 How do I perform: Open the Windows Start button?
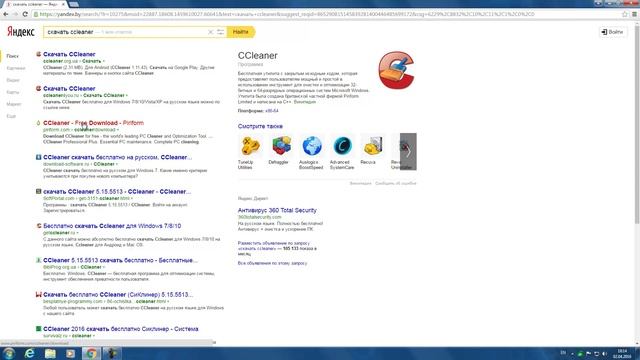pos(9,353)
